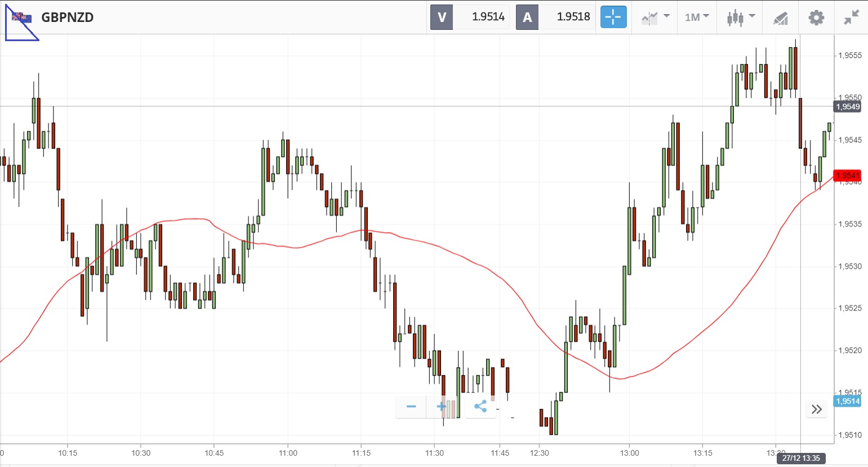
Task: Click the 27/12 13:35 time marker
Action: 800,458
